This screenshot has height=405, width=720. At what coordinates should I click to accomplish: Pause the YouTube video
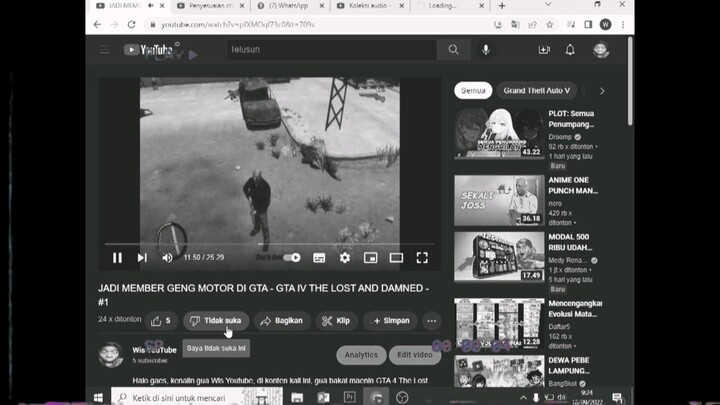pyautogui.click(x=118, y=258)
